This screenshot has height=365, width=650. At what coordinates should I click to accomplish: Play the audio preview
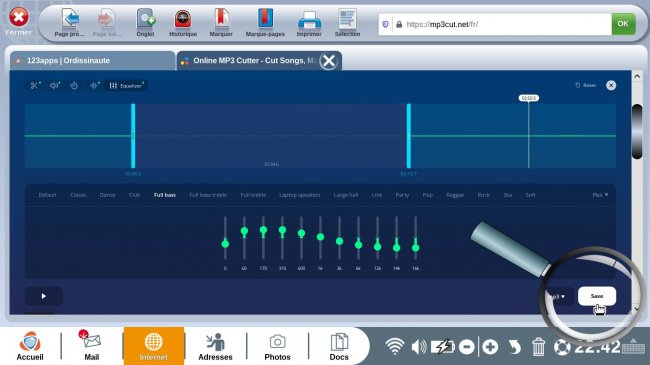(44, 296)
